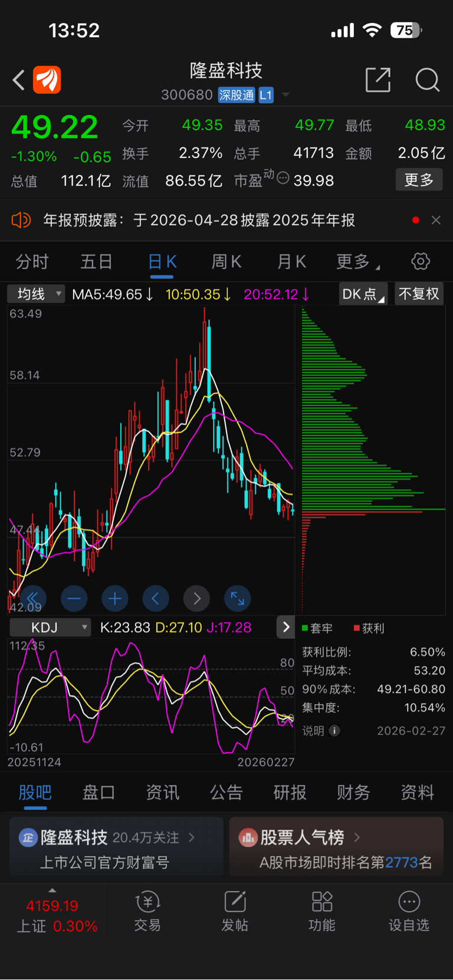This screenshot has height=980, width=453.
Task: Switch to 分时 chart tab
Action: [32, 262]
